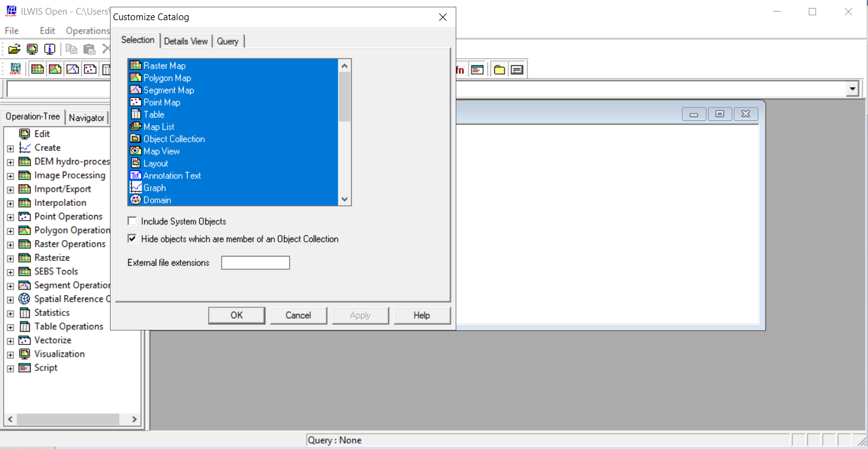Open the Edit menu
This screenshot has height=449, width=868.
pos(47,31)
